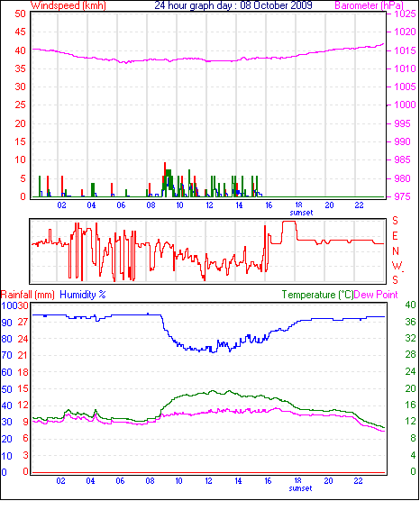Click the E wind direction label

395,236
